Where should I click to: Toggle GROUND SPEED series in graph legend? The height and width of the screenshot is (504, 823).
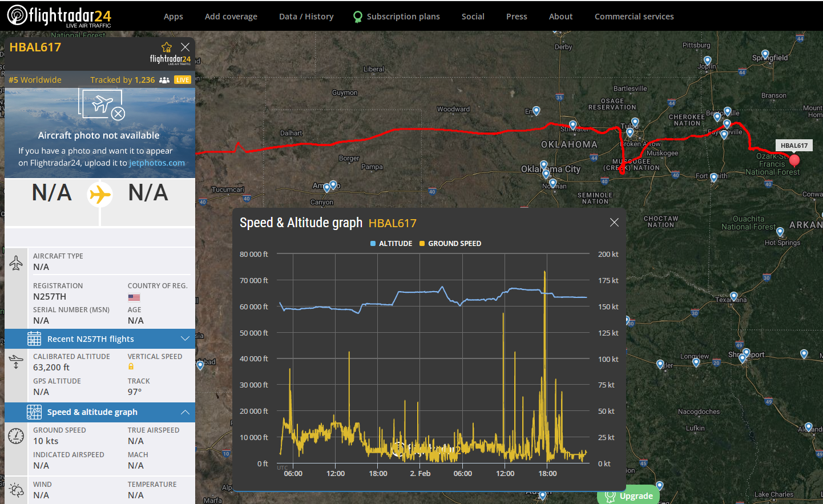450,243
